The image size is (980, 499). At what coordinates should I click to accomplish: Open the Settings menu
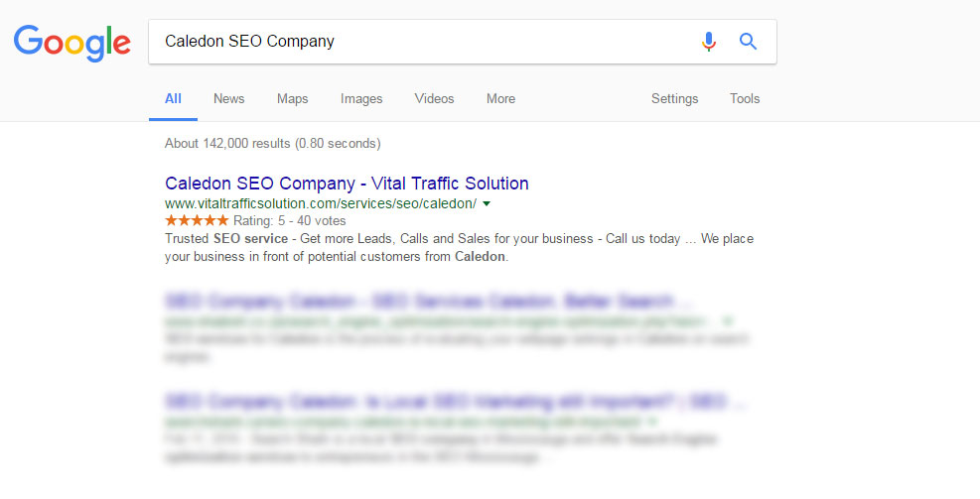pos(674,98)
